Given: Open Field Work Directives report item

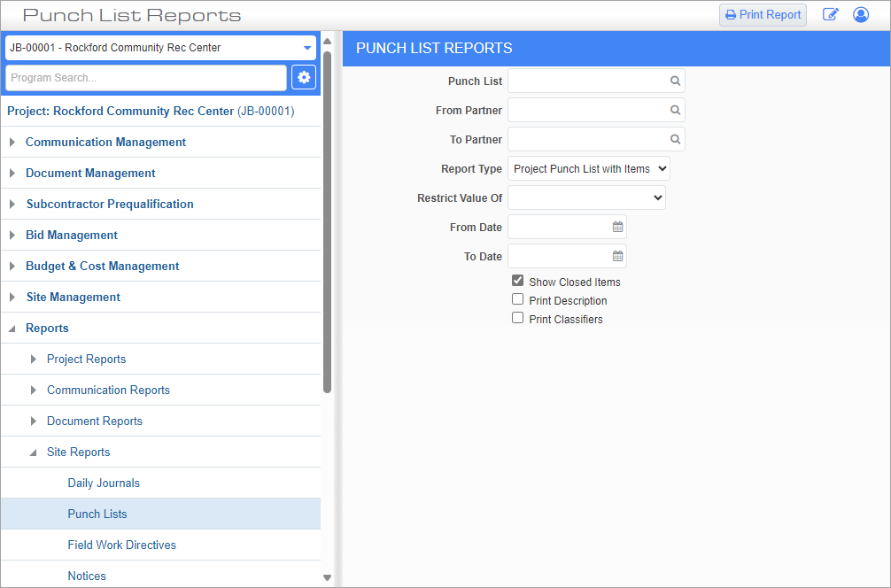Looking at the screenshot, I should (121, 545).
